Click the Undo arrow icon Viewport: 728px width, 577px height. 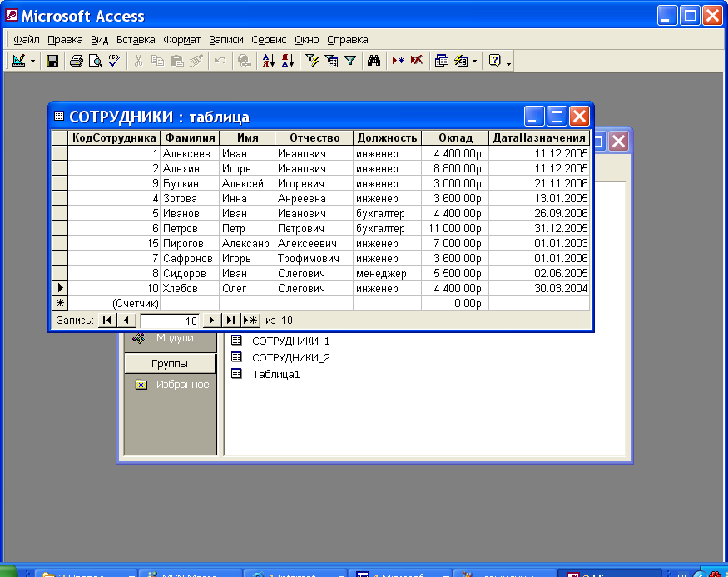coord(220,61)
